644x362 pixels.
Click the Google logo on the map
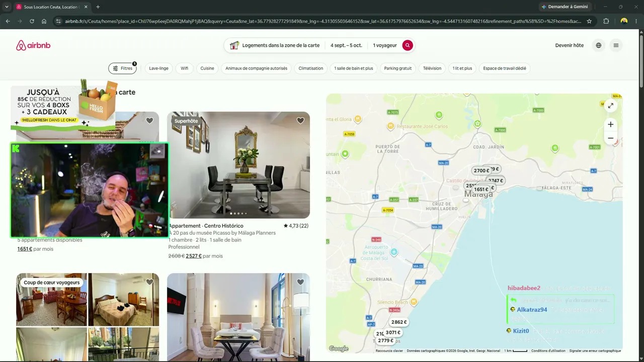(339, 348)
